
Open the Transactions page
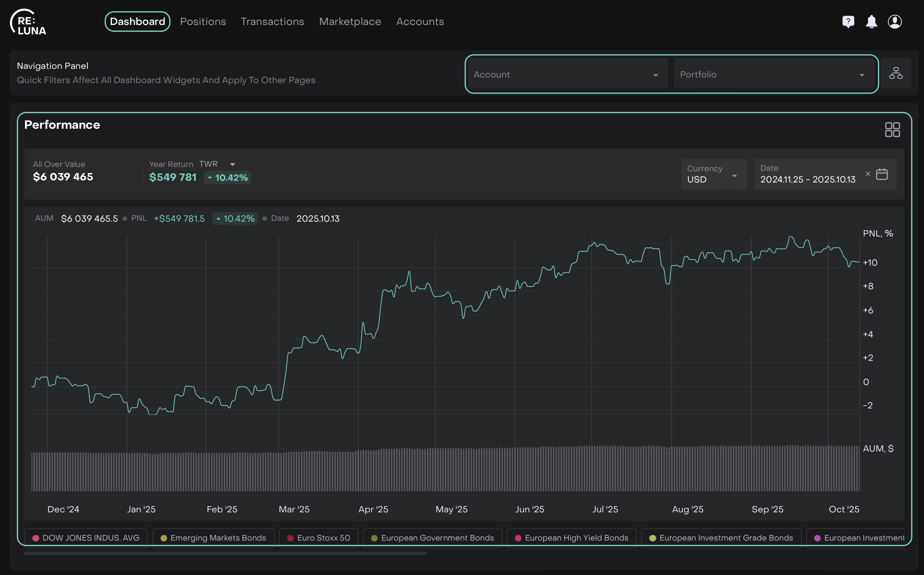tap(272, 22)
